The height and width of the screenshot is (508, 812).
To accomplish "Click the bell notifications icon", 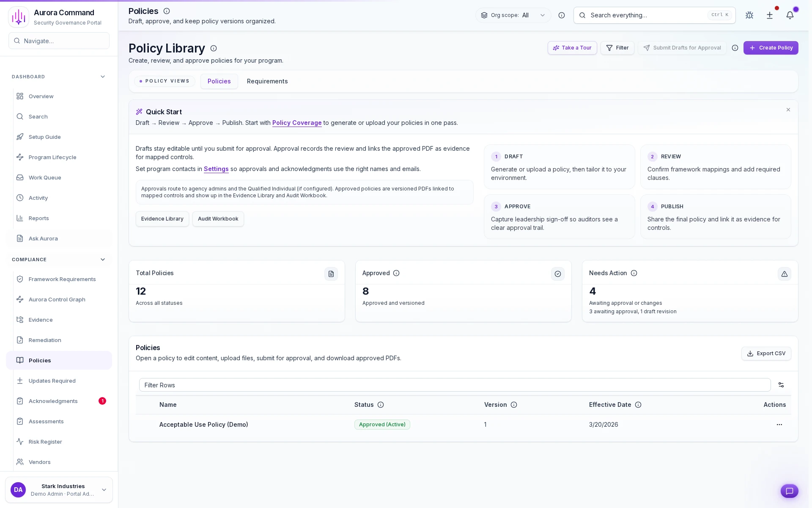I will click(x=790, y=15).
